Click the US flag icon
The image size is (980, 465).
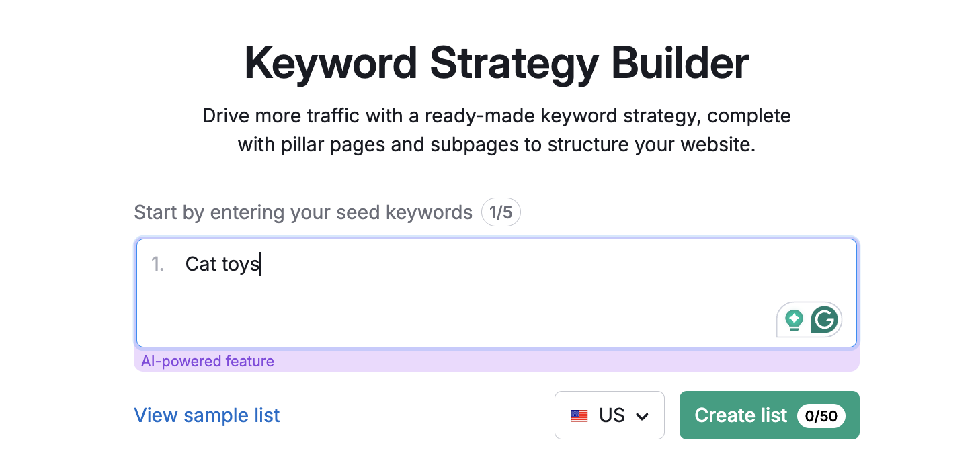click(x=580, y=415)
